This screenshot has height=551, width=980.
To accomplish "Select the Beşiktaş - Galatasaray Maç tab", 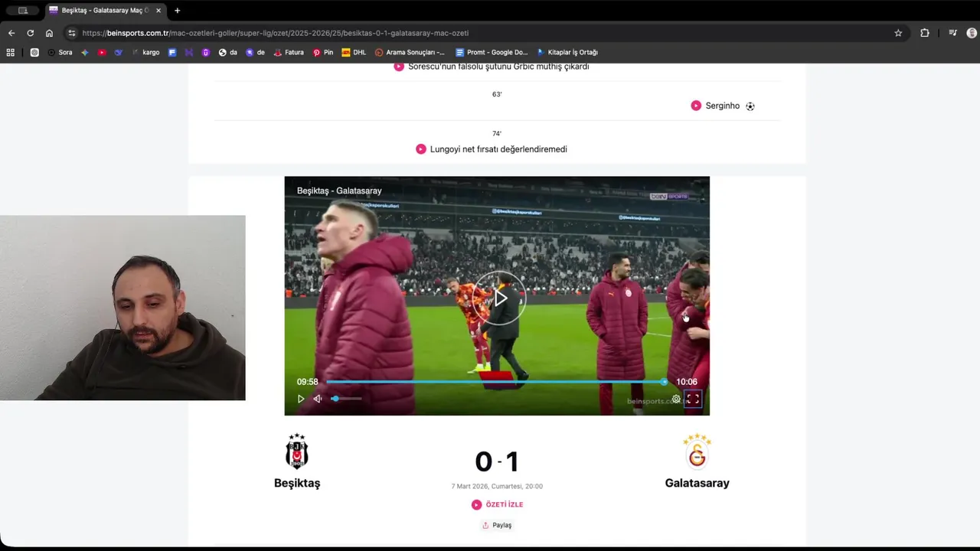I will [106, 11].
